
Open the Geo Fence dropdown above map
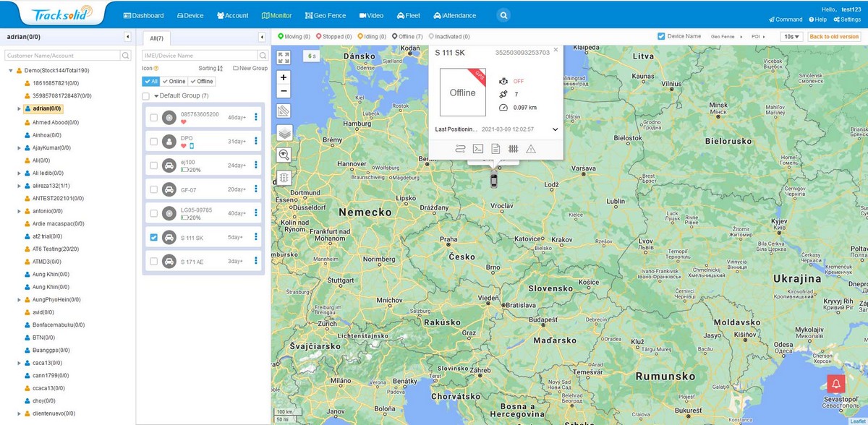click(726, 36)
